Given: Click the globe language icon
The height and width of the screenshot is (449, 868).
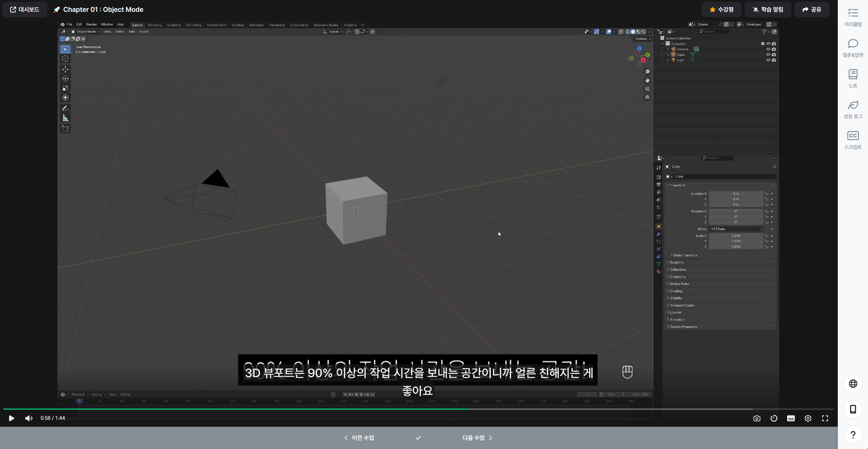Looking at the screenshot, I should tap(853, 384).
